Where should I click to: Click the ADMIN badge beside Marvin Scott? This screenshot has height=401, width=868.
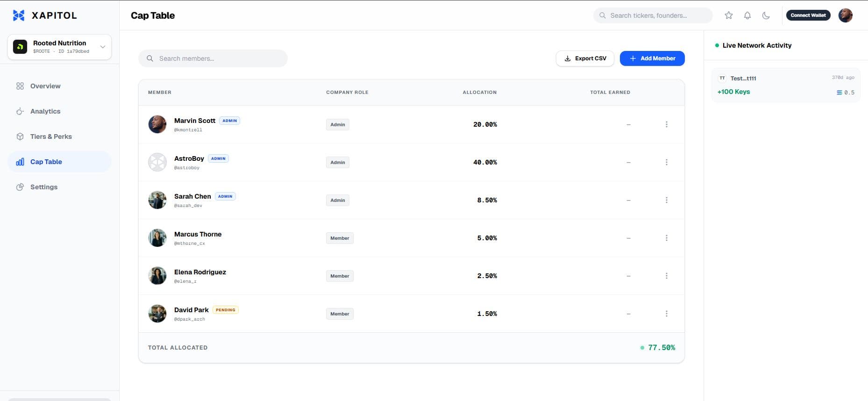[x=229, y=121]
